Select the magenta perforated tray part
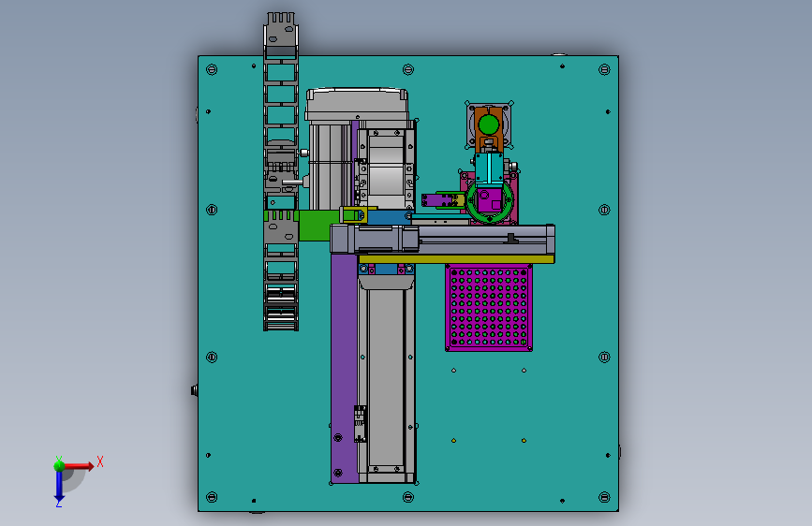 [x=489, y=308]
